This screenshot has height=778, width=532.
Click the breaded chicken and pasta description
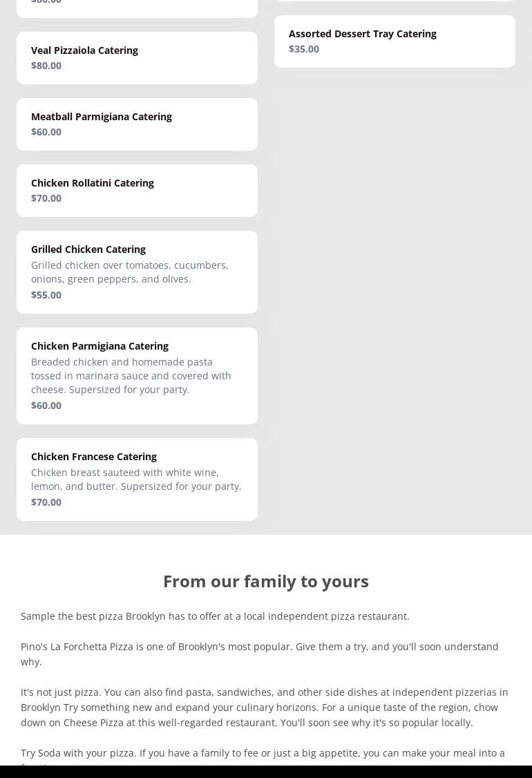(x=131, y=376)
